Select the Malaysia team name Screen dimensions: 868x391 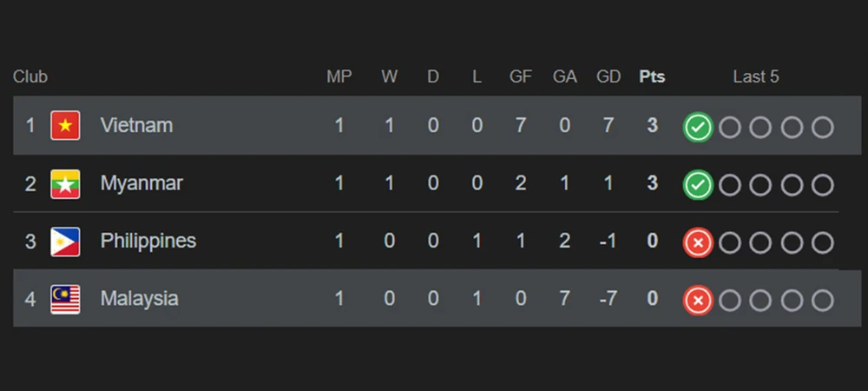point(140,299)
